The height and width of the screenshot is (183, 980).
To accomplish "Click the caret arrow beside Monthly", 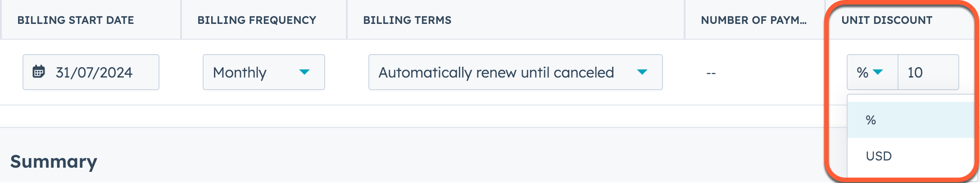I will pyautogui.click(x=304, y=72).
